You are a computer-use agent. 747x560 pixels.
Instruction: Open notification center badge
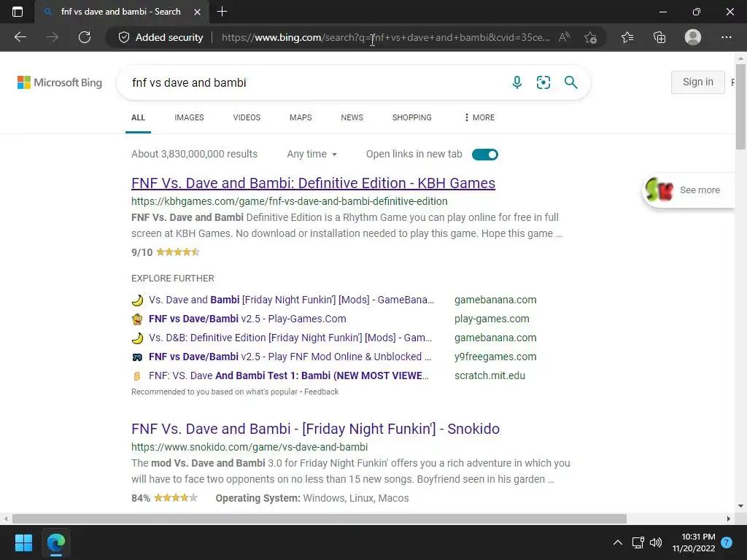[727, 542]
